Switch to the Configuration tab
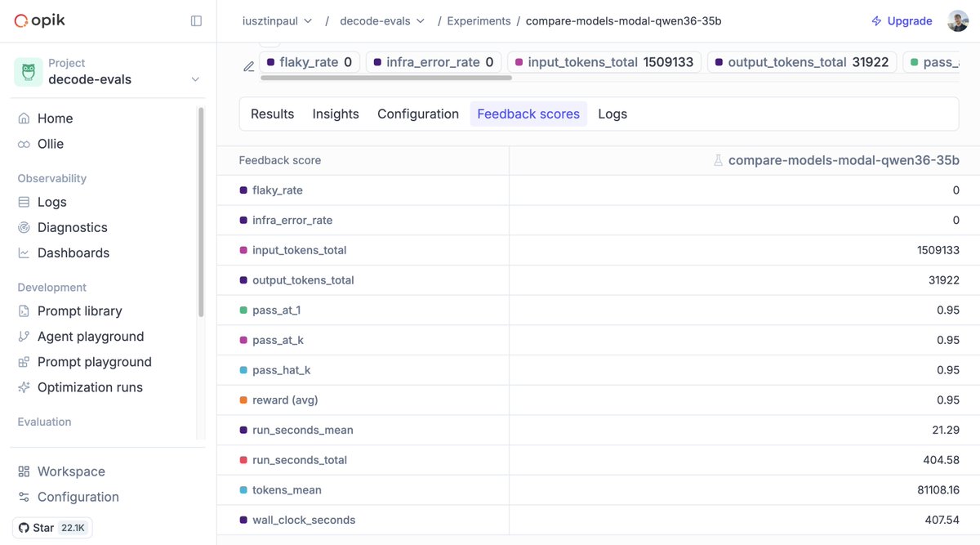This screenshot has width=980, height=545. pos(418,114)
